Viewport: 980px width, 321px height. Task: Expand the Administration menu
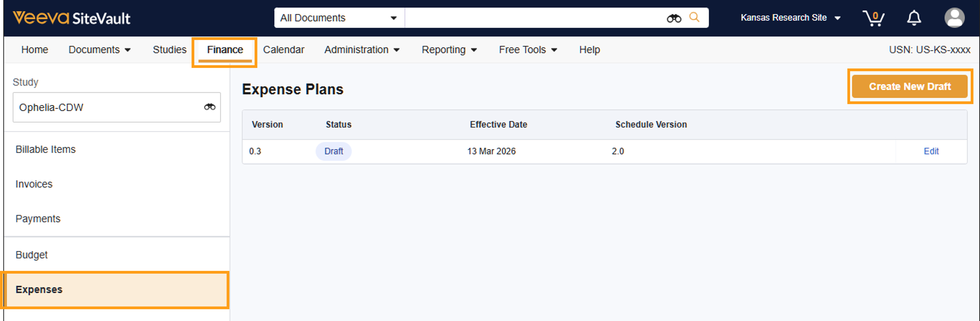click(361, 50)
